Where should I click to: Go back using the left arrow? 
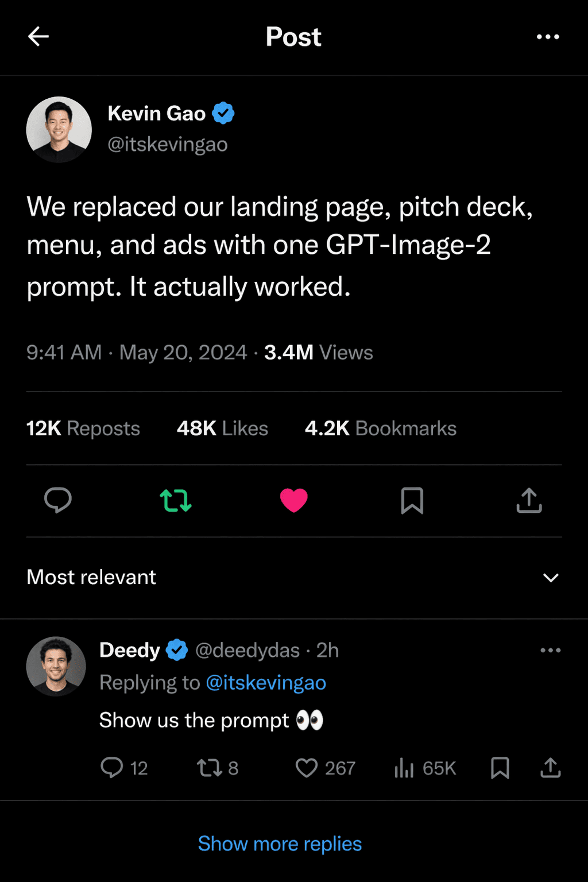point(38,37)
